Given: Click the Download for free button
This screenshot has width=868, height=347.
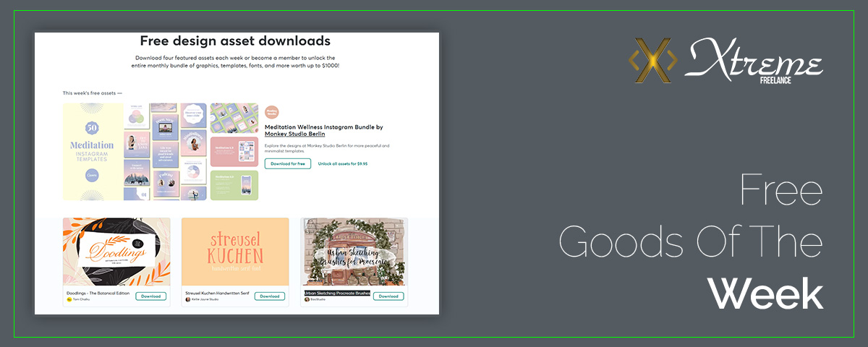Looking at the screenshot, I should (288, 164).
